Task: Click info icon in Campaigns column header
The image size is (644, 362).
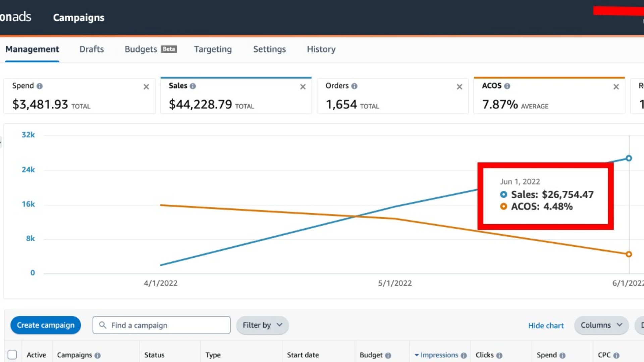Action: (98, 355)
